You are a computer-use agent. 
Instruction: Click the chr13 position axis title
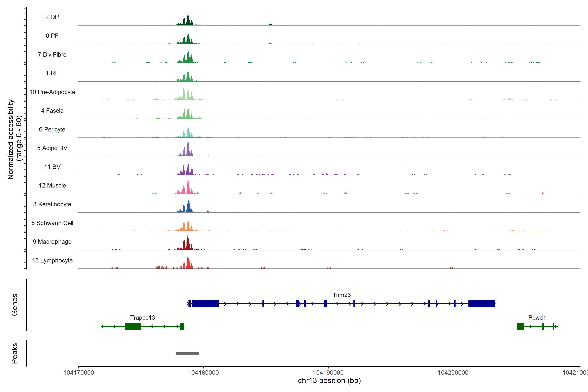click(329, 381)
